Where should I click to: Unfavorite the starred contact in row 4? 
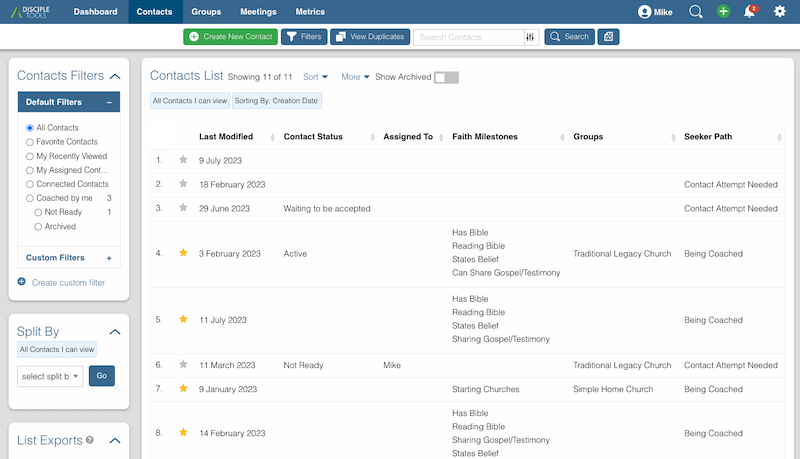pyautogui.click(x=183, y=254)
